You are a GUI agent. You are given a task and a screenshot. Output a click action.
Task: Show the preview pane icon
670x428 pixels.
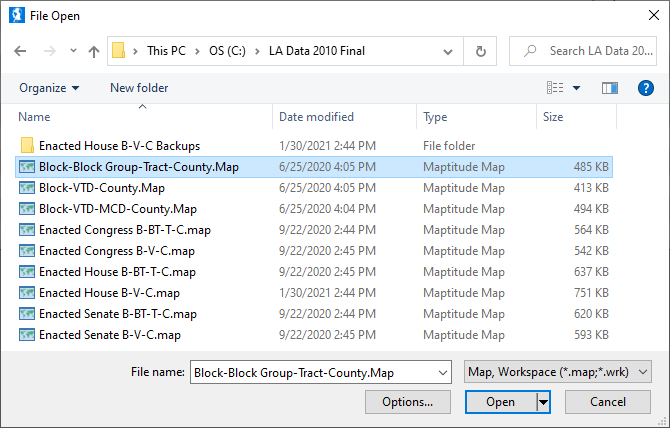coord(609,88)
